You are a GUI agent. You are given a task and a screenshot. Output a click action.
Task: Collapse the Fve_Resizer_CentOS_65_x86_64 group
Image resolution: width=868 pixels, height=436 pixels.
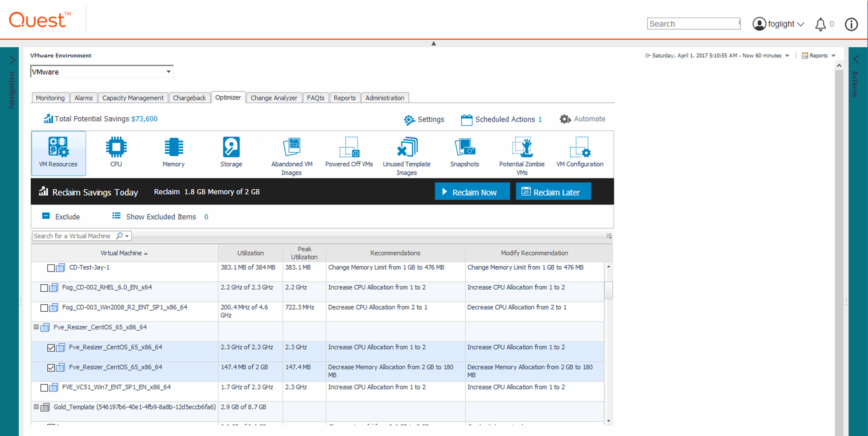(x=36, y=327)
